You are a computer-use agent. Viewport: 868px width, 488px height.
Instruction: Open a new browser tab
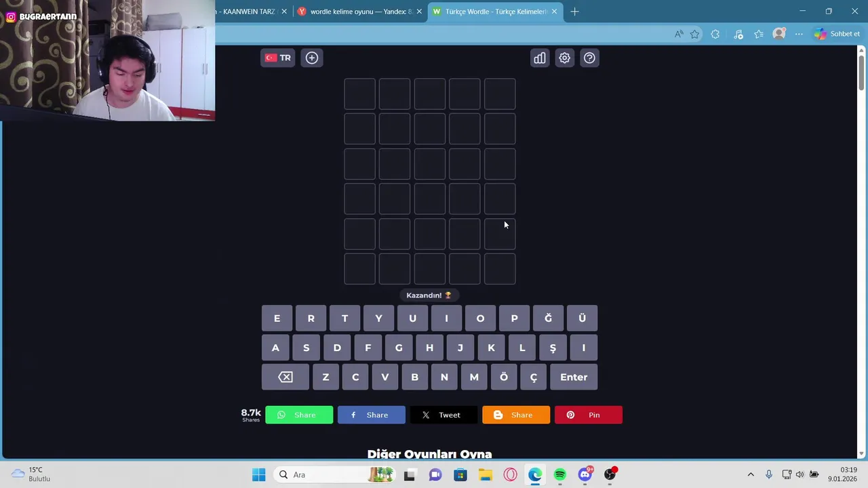pyautogui.click(x=574, y=12)
